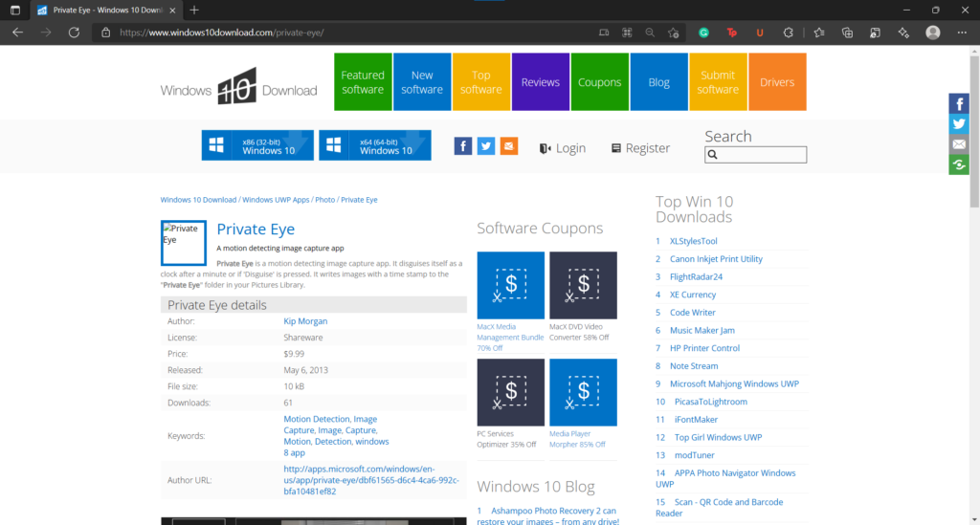This screenshot has height=525, width=980.
Task: Open the Coupons menu tile
Action: (599, 82)
